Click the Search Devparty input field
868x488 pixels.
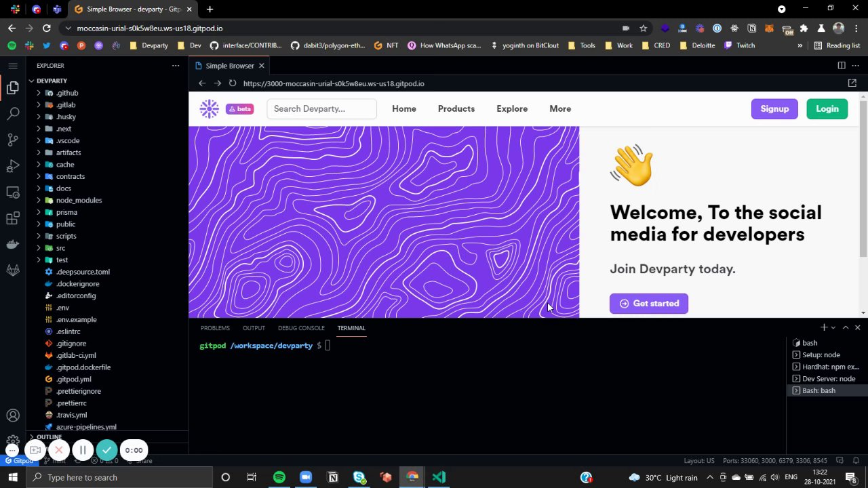tap(321, 108)
